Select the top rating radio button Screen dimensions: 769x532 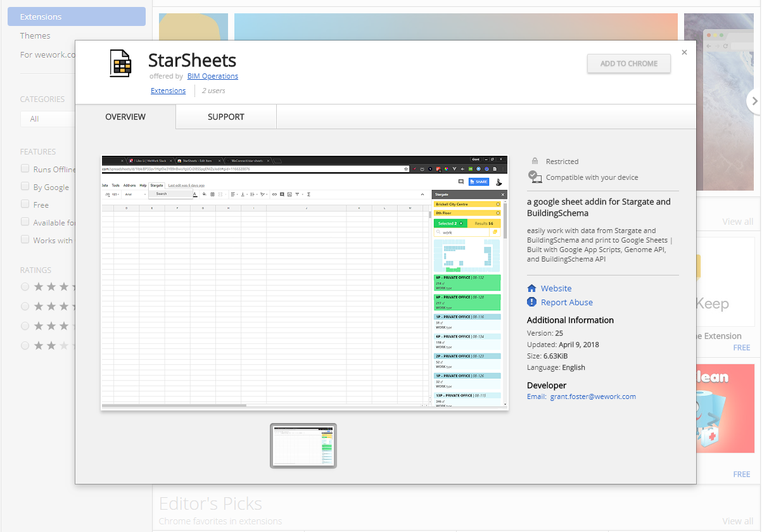coord(25,287)
